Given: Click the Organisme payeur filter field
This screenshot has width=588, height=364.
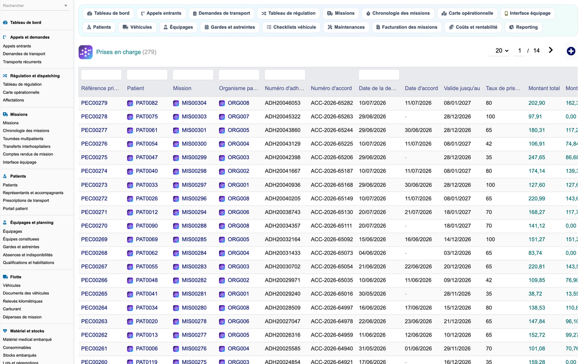Looking at the screenshot, I should 239,75.
